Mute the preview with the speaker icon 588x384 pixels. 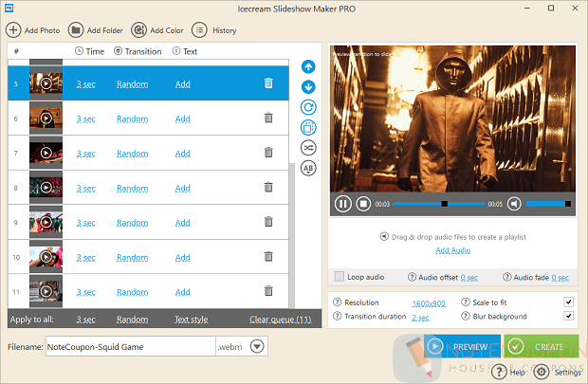pyautogui.click(x=514, y=204)
